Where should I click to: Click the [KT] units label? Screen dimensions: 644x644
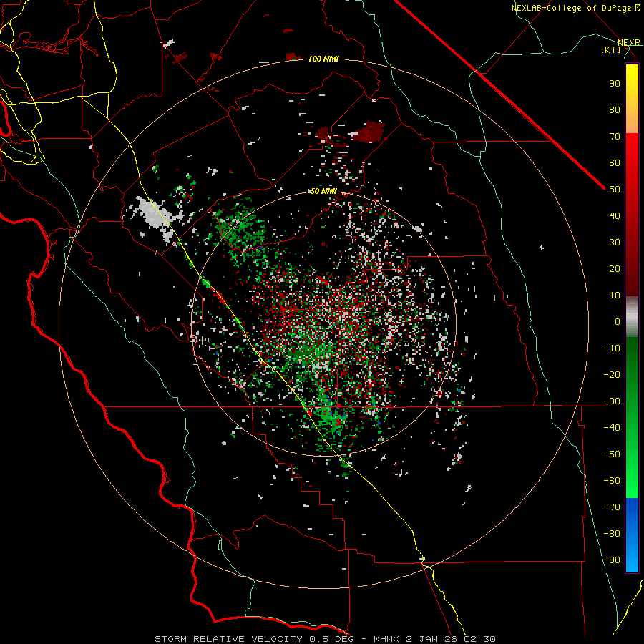(x=611, y=49)
